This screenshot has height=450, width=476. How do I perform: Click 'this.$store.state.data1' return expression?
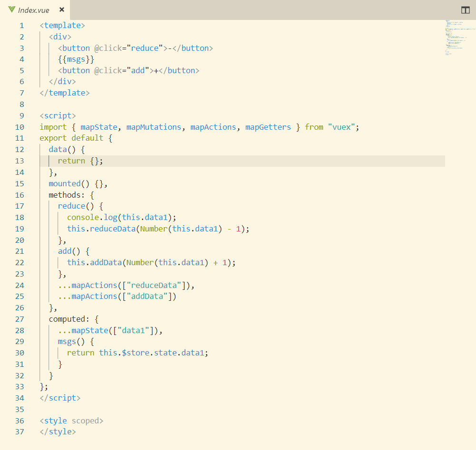[153, 353]
